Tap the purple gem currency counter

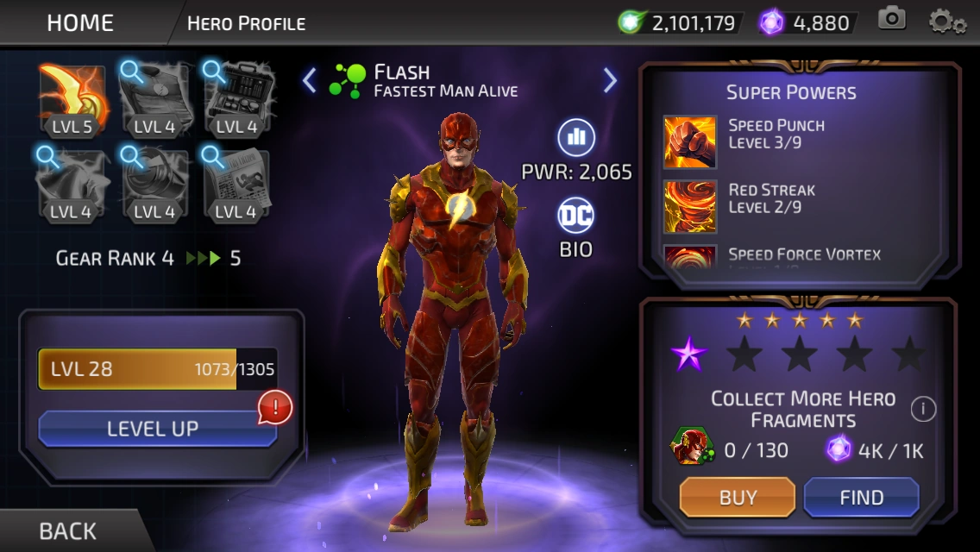pos(807,23)
